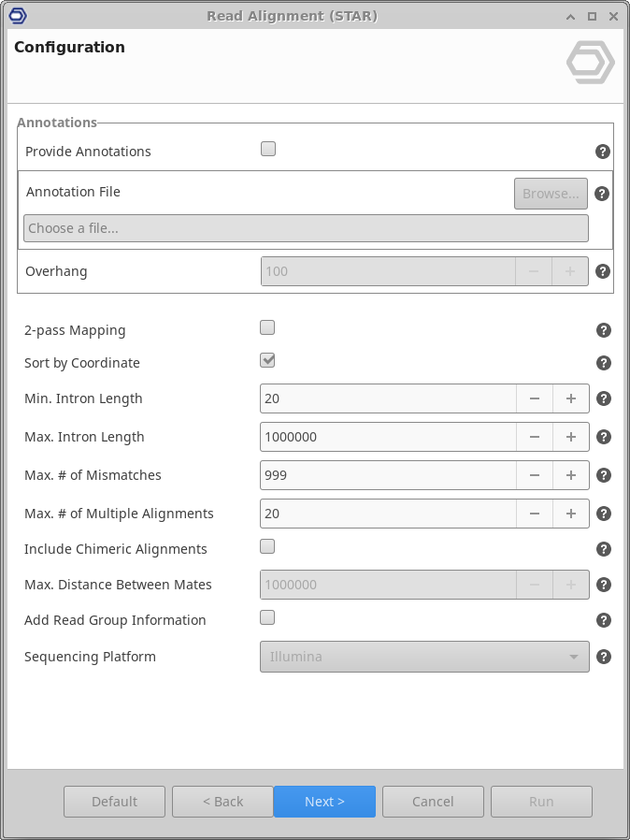This screenshot has width=630, height=840.
Task: Enable the Provide Annotations checkbox
Action: (268, 149)
